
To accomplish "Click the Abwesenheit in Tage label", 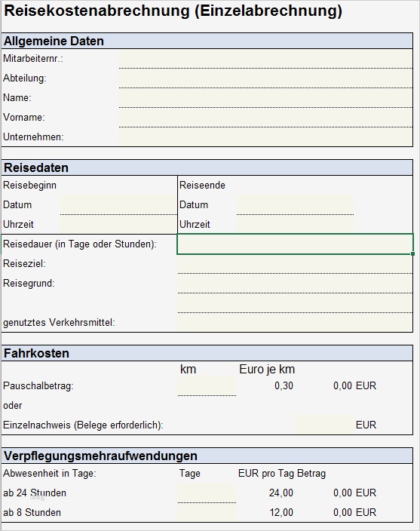I will coord(50,473).
